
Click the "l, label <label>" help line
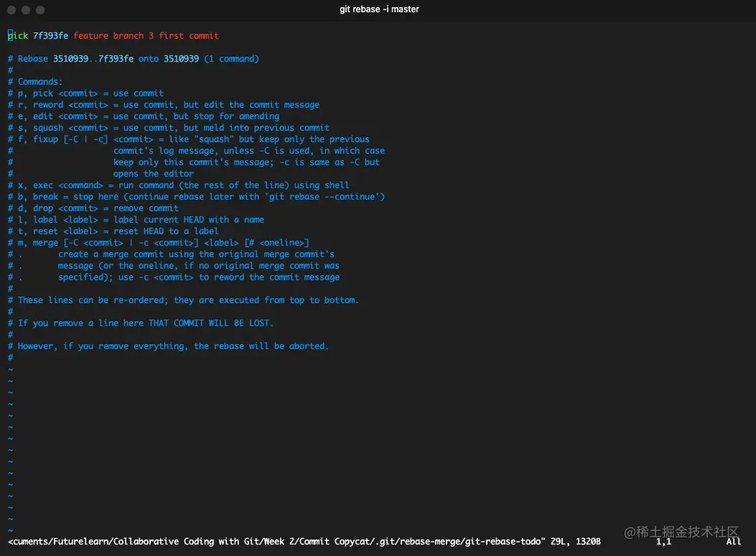136,221
